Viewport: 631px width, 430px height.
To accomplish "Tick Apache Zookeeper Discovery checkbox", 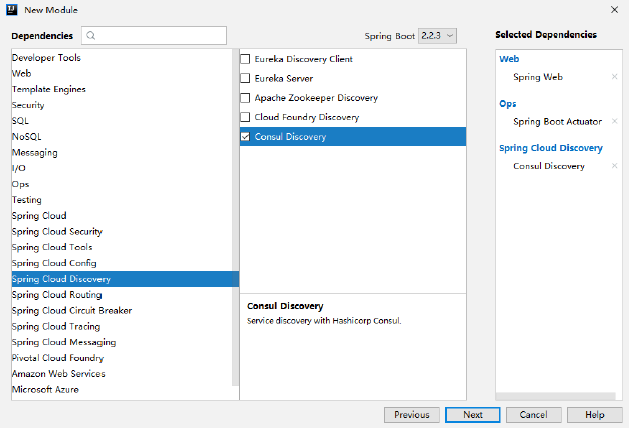I will tap(246, 99).
